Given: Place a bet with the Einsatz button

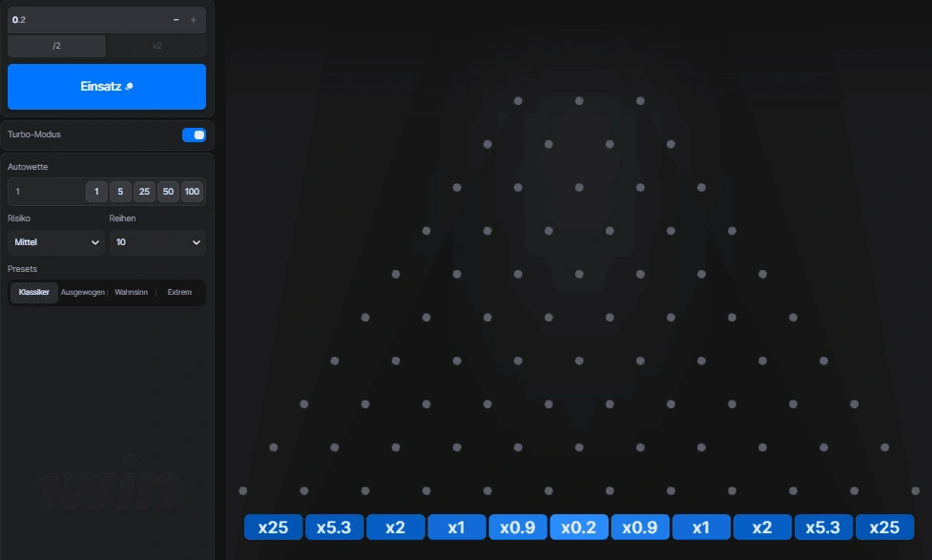Looking at the screenshot, I should pos(107,87).
